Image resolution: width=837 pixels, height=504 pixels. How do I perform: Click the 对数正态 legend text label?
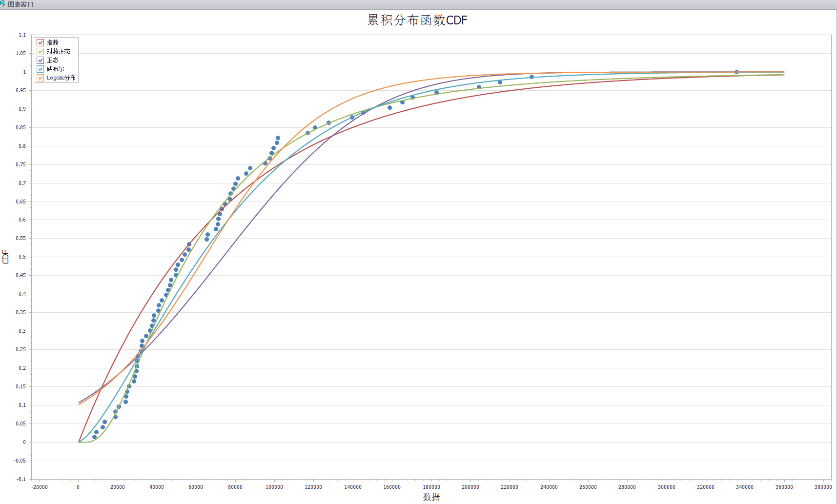tap(58, 52)
